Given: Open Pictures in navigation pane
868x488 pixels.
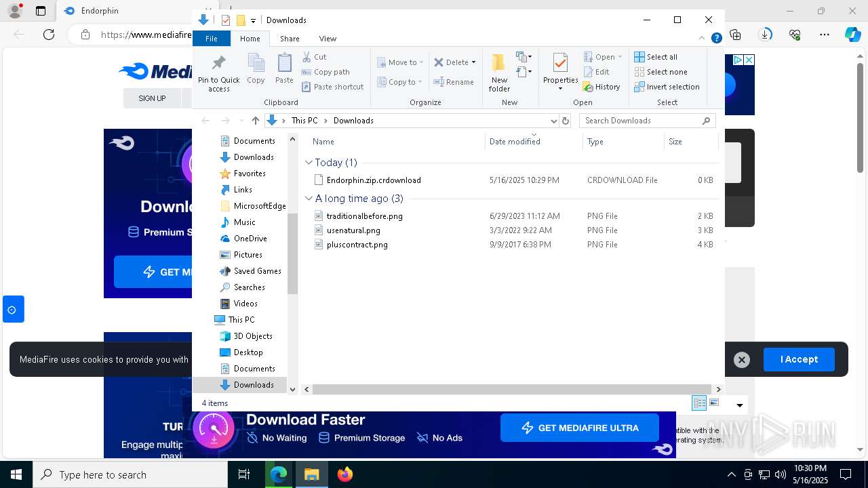Looking at the screenshot, I should 248,255.
